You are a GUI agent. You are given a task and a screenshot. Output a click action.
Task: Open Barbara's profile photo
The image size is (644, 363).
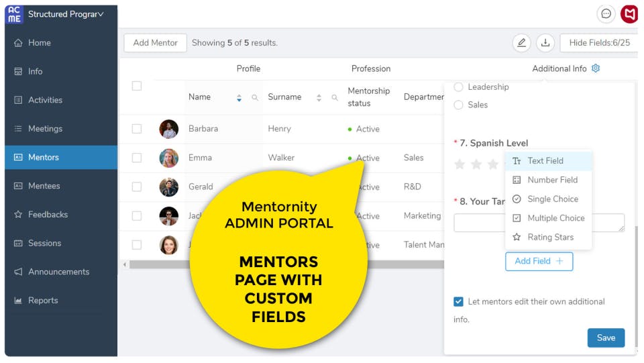(169, 129)
